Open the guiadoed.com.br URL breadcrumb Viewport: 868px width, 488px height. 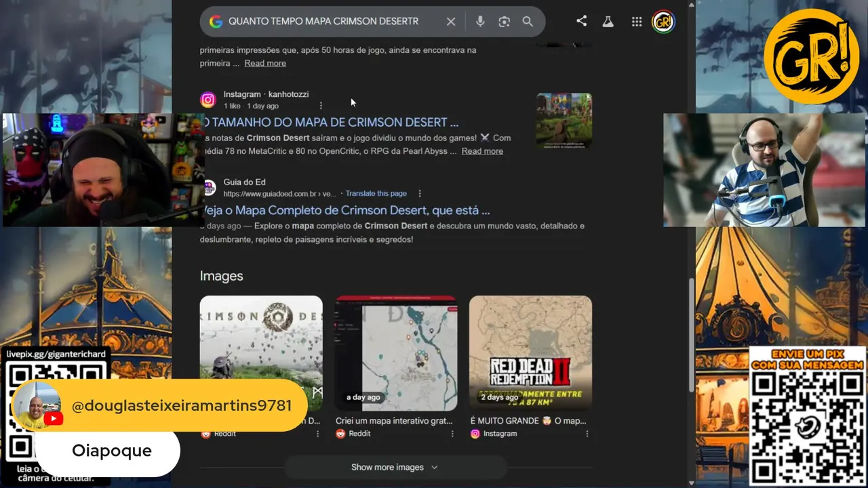coord(279,193)
